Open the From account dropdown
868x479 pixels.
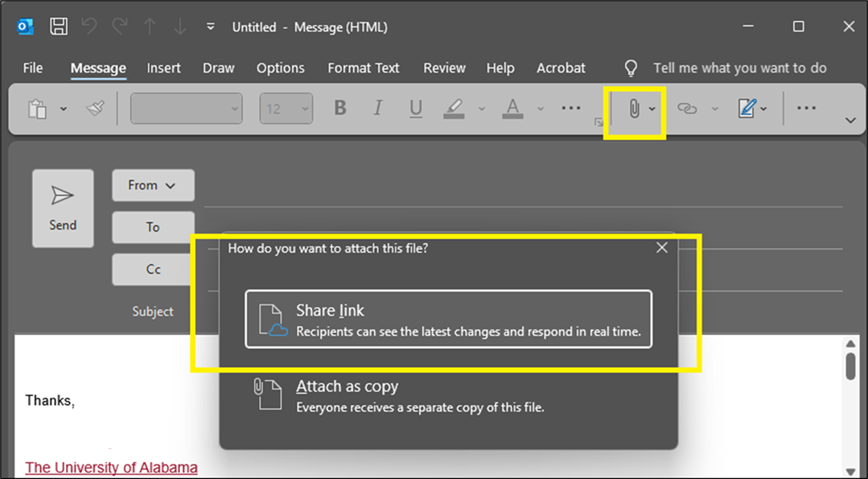[153, 185]
